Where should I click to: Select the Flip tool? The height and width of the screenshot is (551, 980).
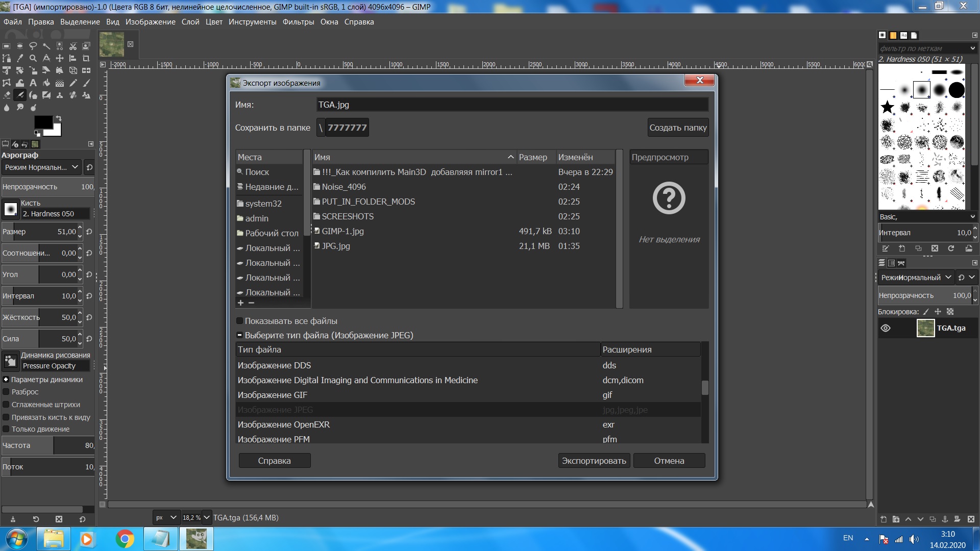pos(86,70)
